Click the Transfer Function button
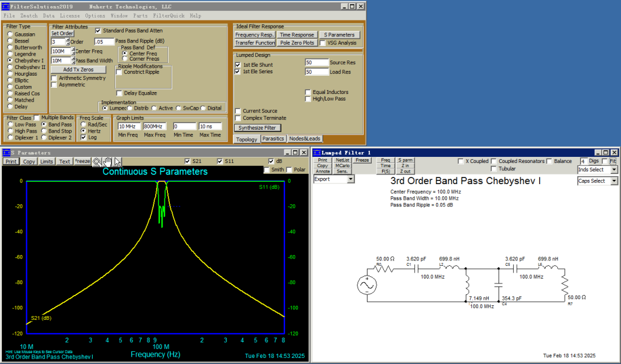The width and height of the screenshot is (621, 364). [x=255, y=43]
